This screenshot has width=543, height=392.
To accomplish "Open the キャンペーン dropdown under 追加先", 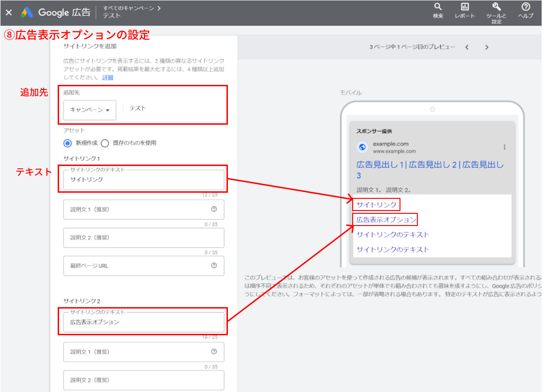I will pos(90,110).
